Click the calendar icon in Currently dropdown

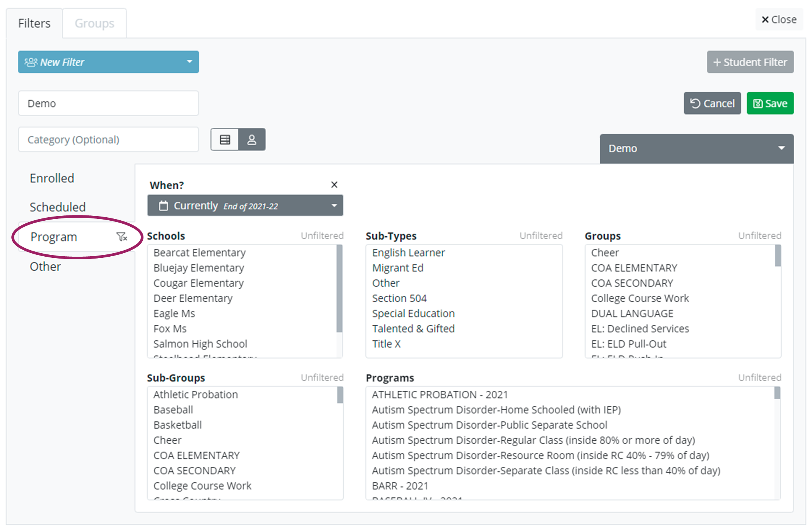pyautogui.click(x=164, y=206)
